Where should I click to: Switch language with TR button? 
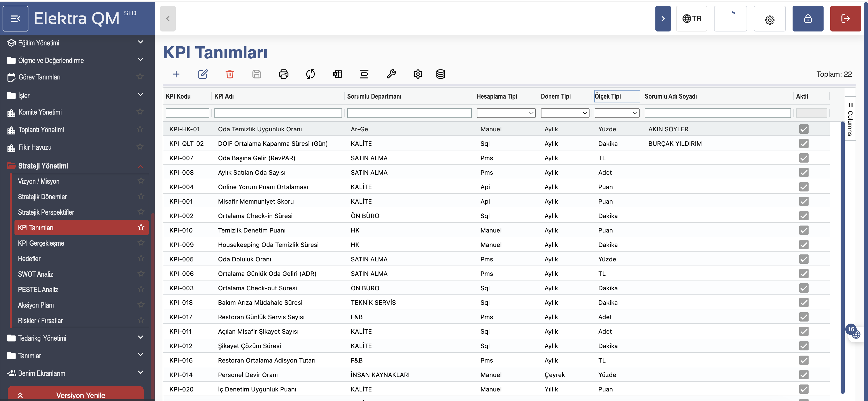pyautogui.click(x=692, y=19)
